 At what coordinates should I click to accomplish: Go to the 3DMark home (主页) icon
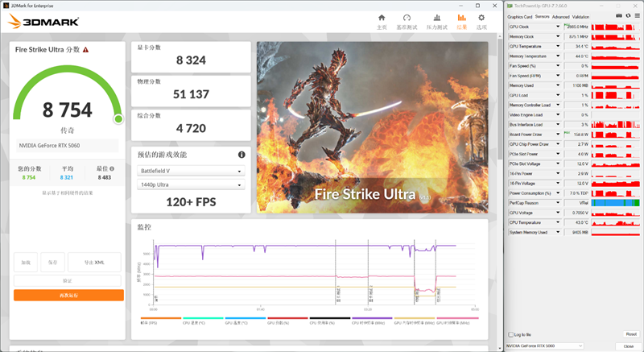(382, 18)
